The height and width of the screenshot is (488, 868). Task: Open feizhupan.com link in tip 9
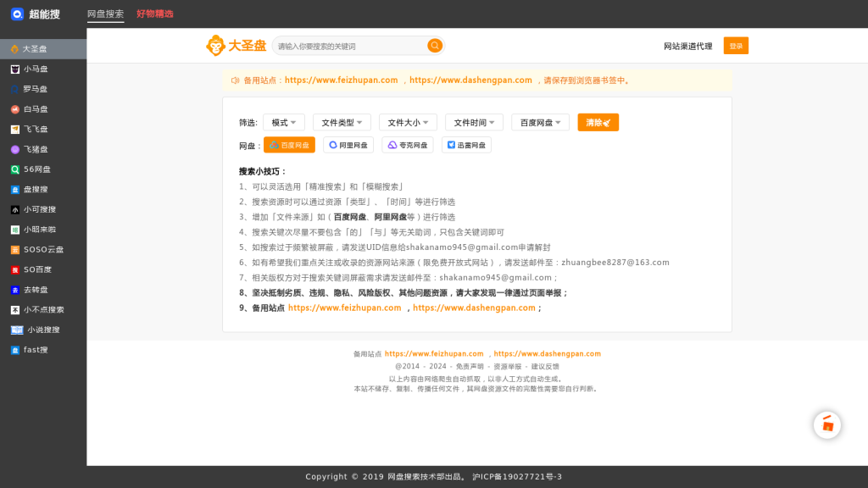pyautogui.click(x=344, y=308)
